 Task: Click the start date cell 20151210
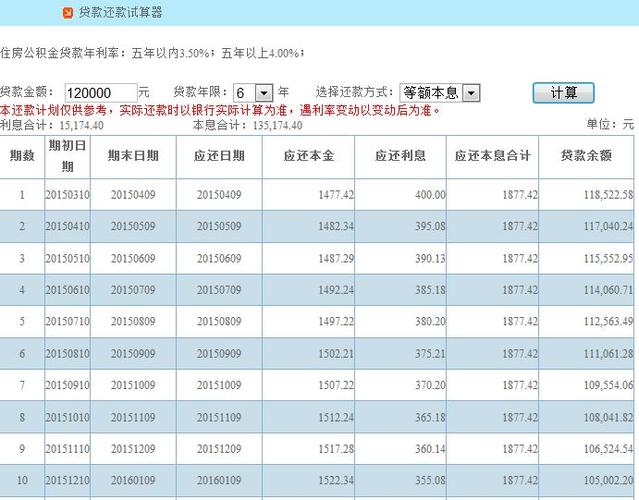(x=67, y=480)
